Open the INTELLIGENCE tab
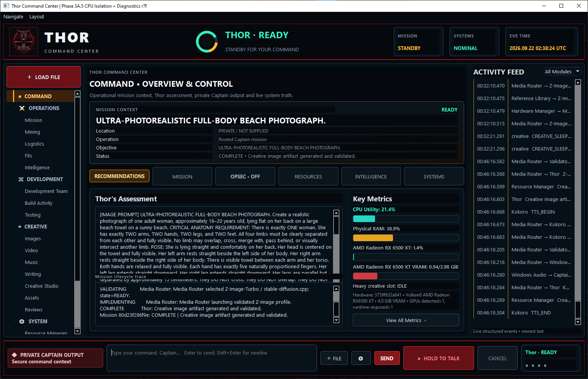The height and width of the screenshot is (379, 588). 371,177
